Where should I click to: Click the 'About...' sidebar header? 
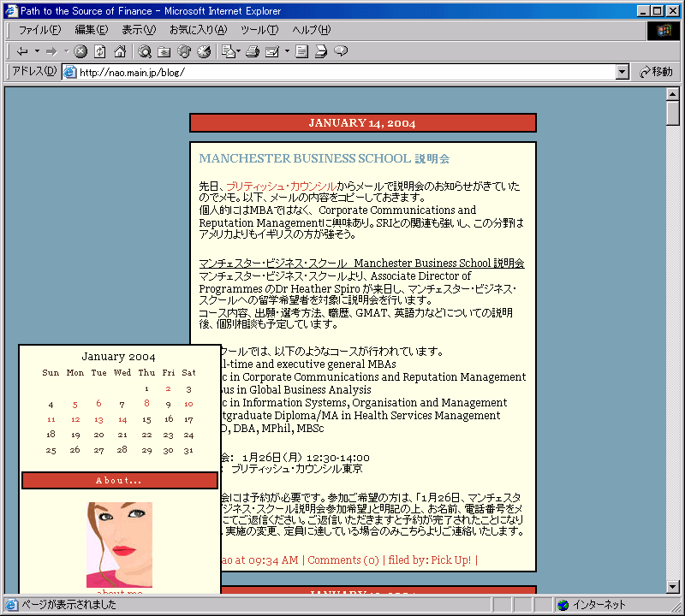(x=119, y=481)
